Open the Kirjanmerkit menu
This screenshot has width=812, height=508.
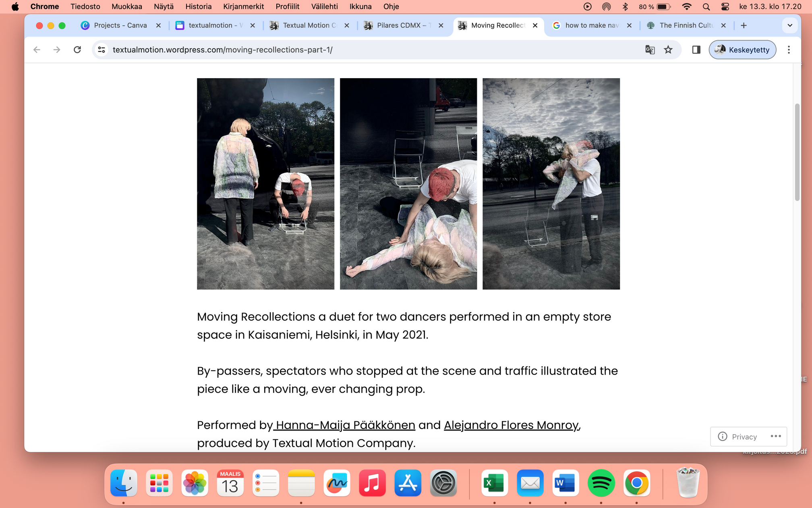tap(243, 6)
